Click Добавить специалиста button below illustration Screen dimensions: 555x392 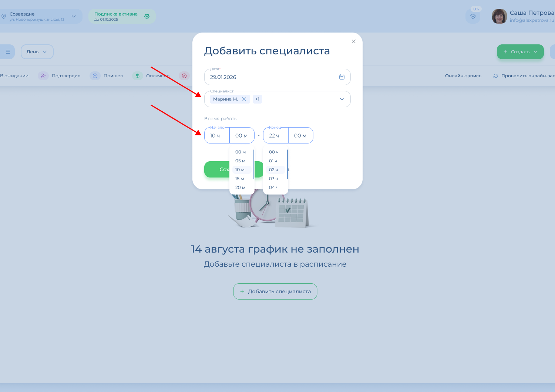(275, 291)
